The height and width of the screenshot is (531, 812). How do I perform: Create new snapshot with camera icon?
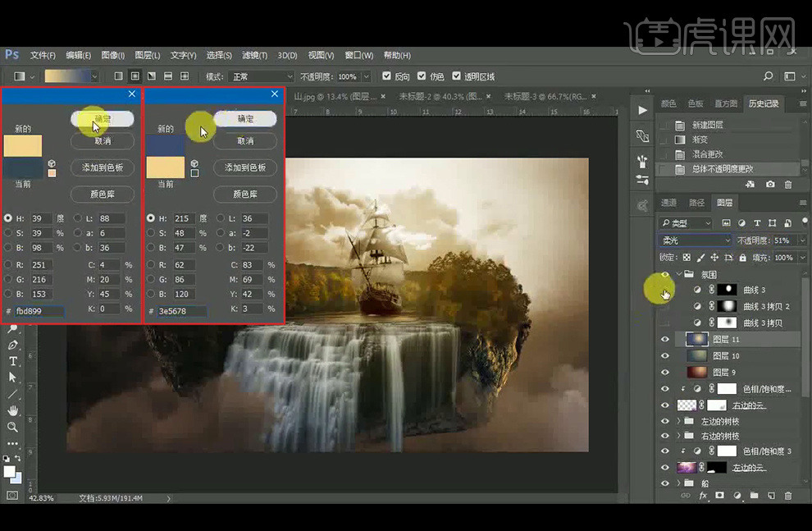(769, 185)
